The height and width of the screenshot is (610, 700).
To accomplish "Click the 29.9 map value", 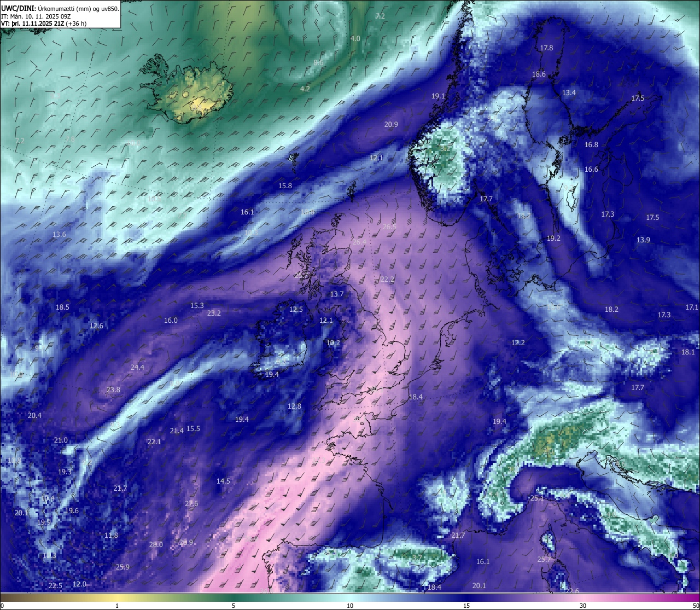I will [186, 543].
